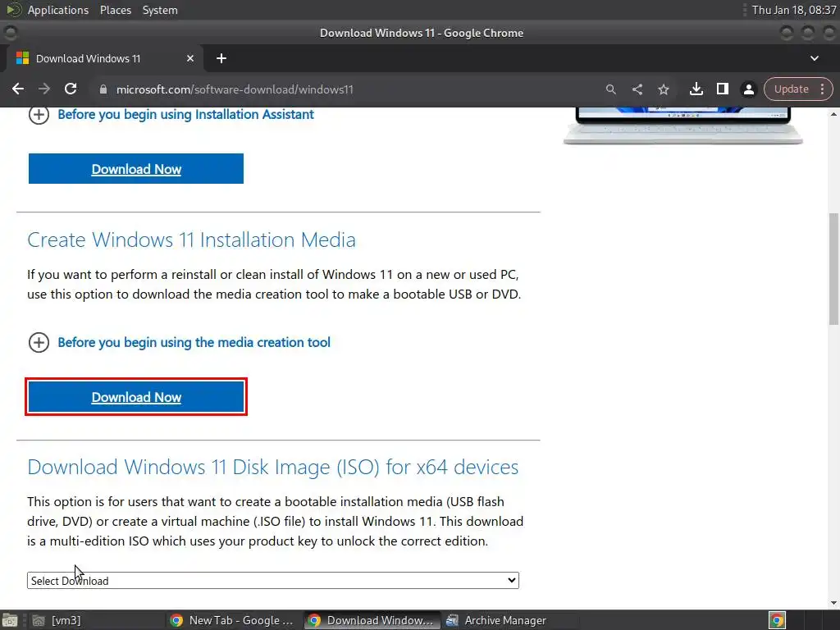The width and height of the screenshot is (840, 630).
Task: Open the Applications menu
Action: pyautogui.click(x=58, y=10)
